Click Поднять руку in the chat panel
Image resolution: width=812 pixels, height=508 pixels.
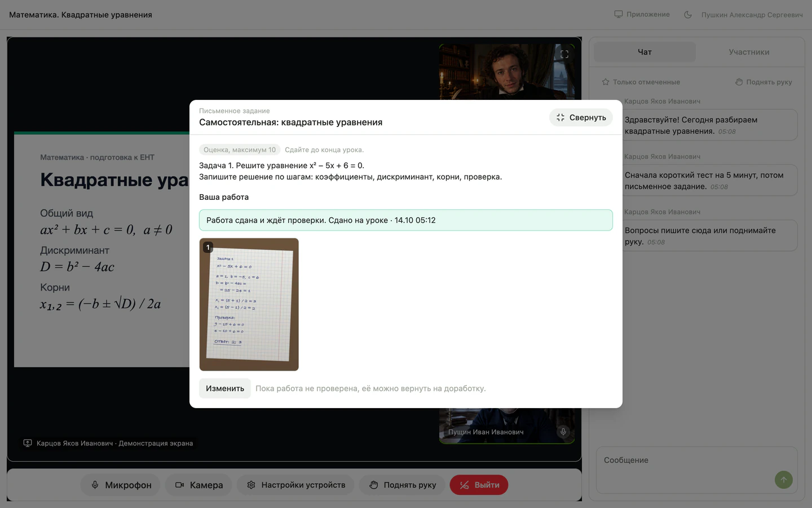click(764, 82)
